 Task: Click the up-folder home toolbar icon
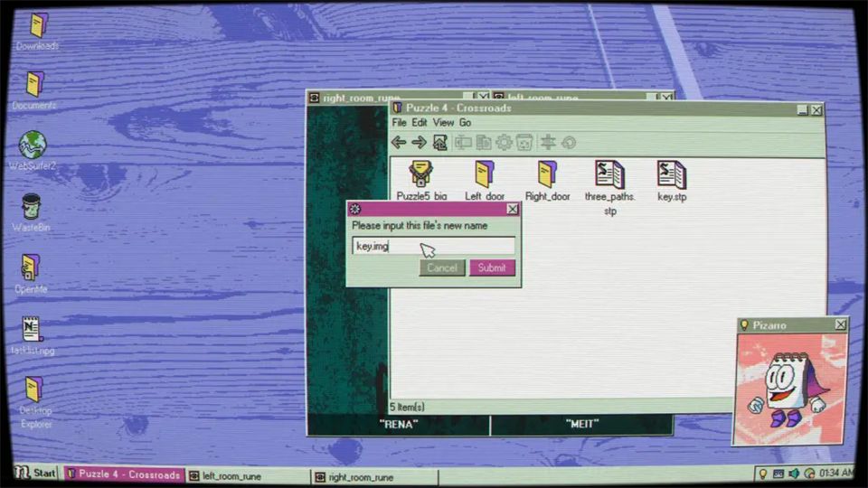tap(440, 143)
